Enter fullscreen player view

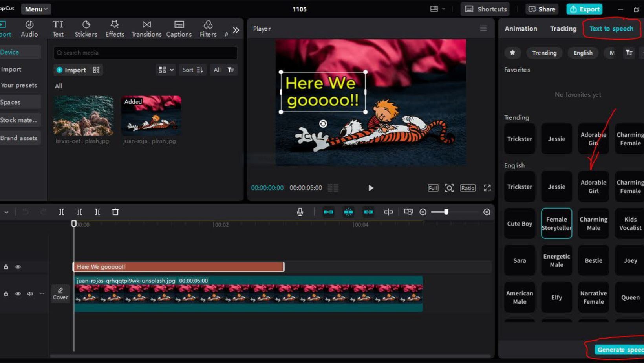click(487, 188)
